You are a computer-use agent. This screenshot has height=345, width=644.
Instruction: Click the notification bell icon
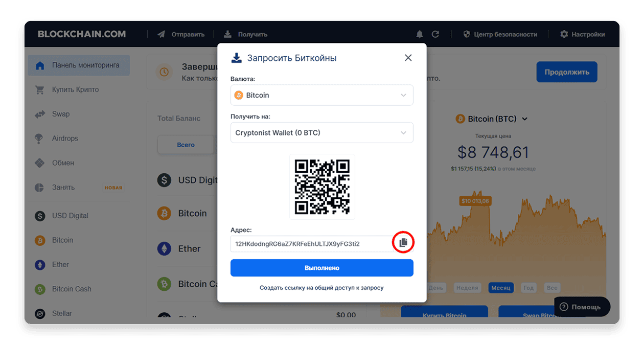pos(420,34)
